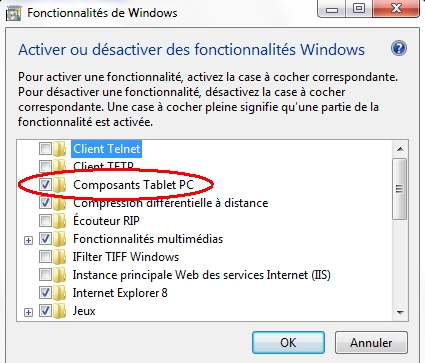Click the scrollbar up arrow
The height and width of the screenshot is (363, 425).
400,149
